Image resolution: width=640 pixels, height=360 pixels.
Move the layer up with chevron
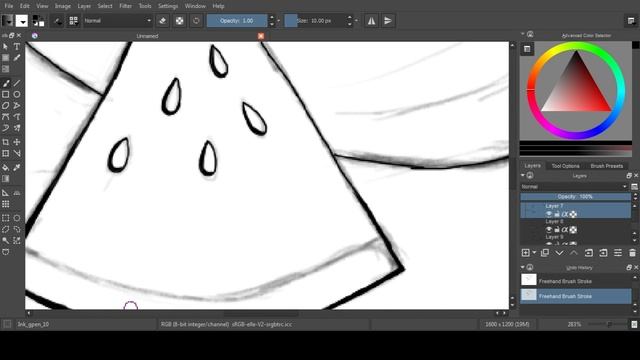tap(574, 253)
